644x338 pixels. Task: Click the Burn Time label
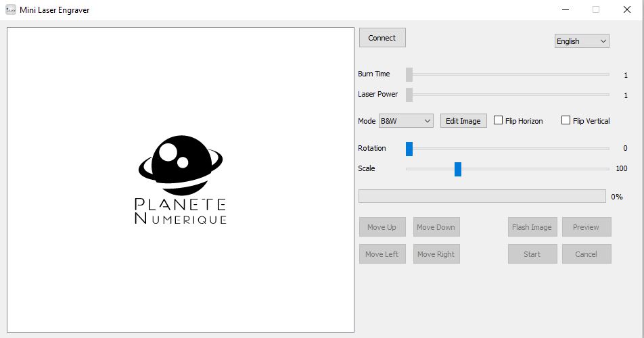pos(373,74)
